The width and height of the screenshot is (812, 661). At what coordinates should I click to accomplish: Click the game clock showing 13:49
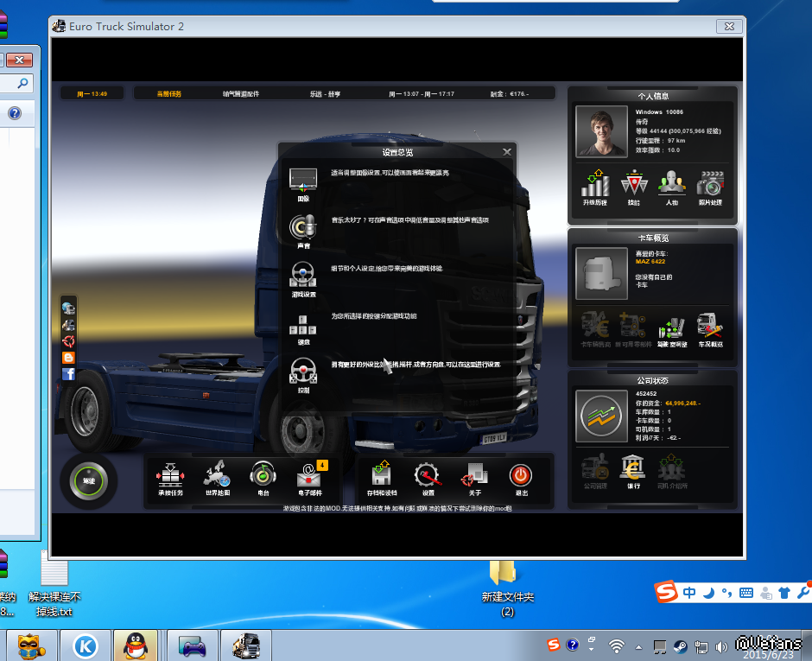92,94
